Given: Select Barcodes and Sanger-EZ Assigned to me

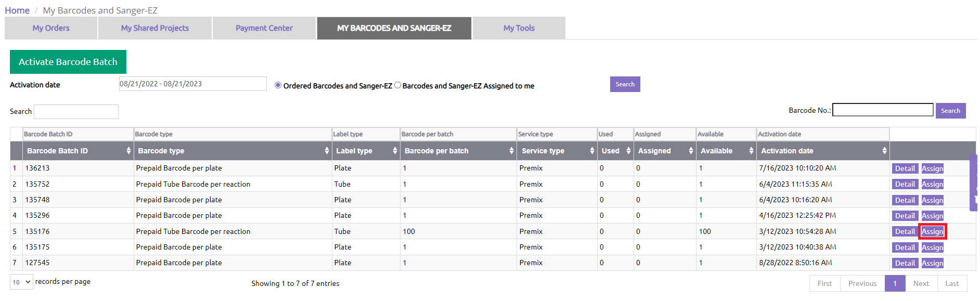Looking at the screenshot, I should [398, 85].
